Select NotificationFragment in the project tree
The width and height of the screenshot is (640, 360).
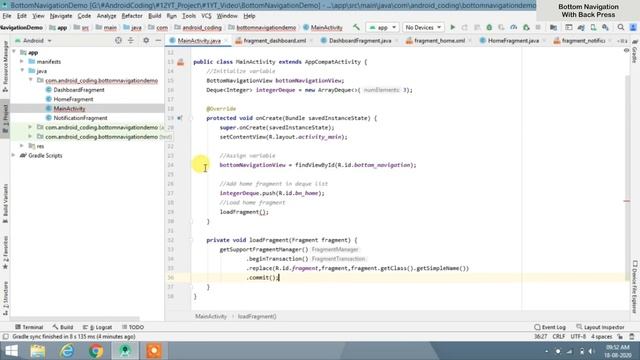click(80, 118)
